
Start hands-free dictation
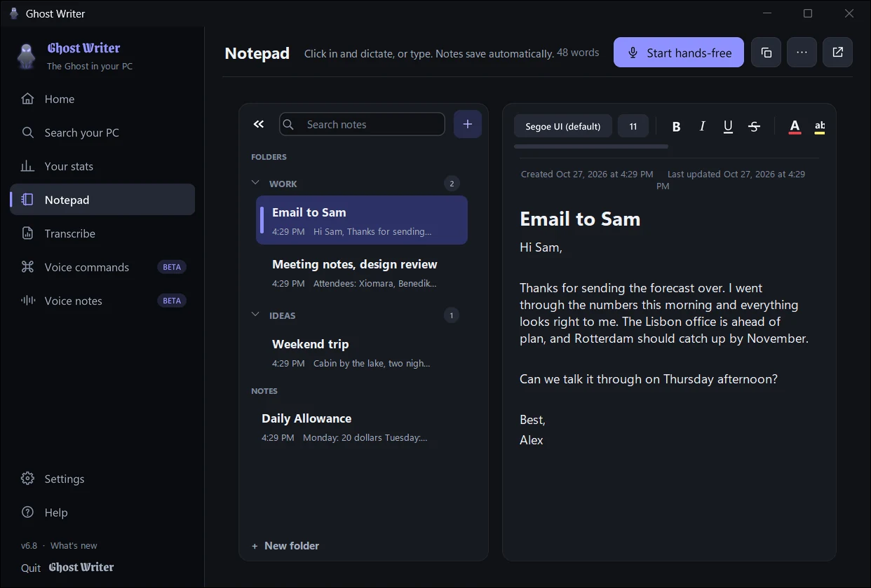679,53
